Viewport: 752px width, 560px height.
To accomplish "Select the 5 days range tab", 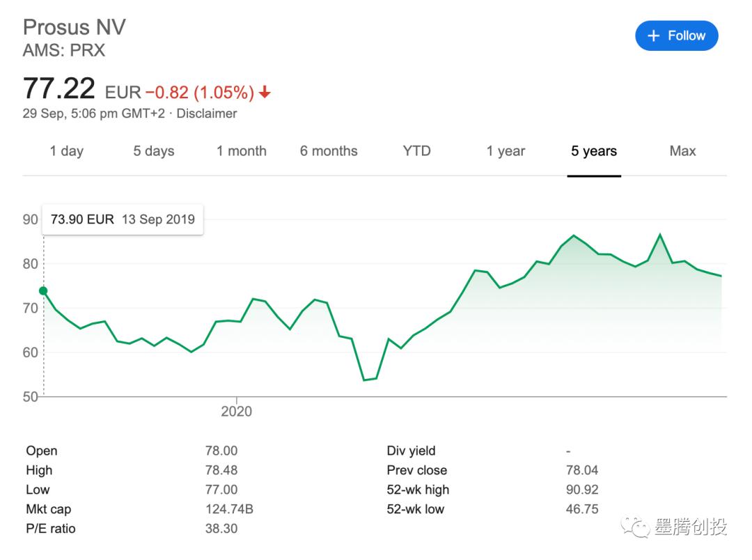I will click(x=154, y=151).
